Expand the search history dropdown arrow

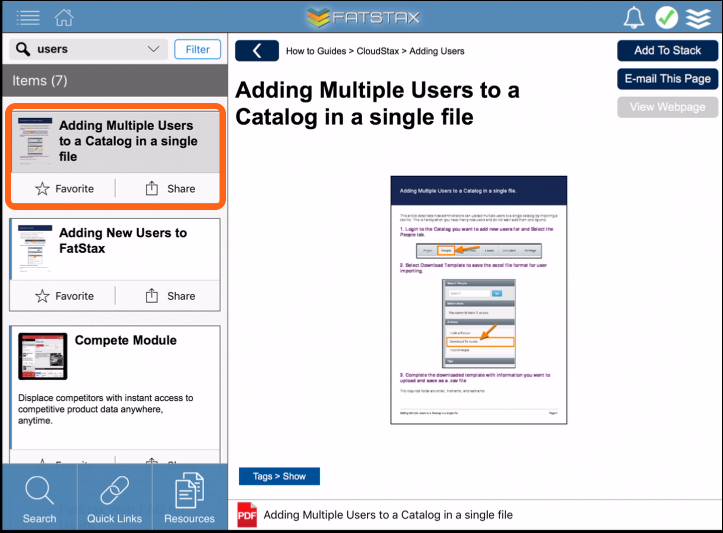[x=154, y=49]
